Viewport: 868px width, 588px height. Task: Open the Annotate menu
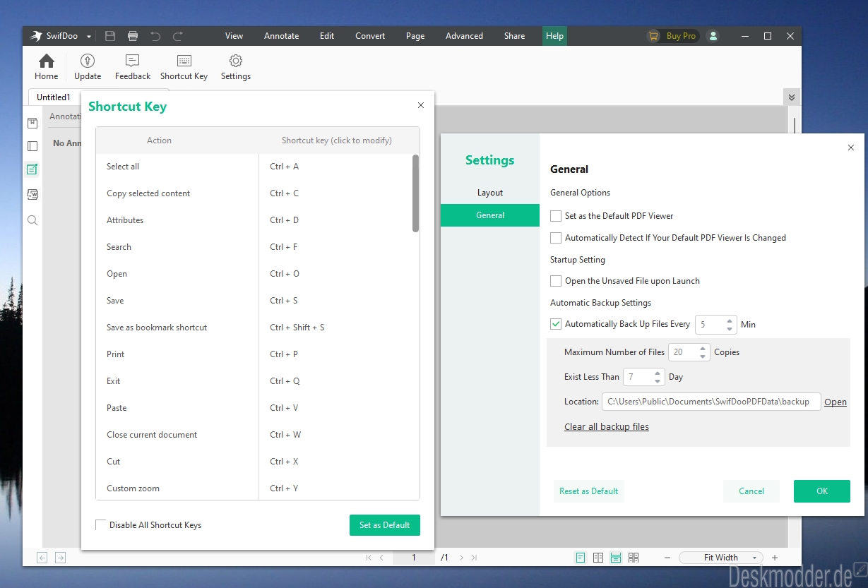point(281,36)
